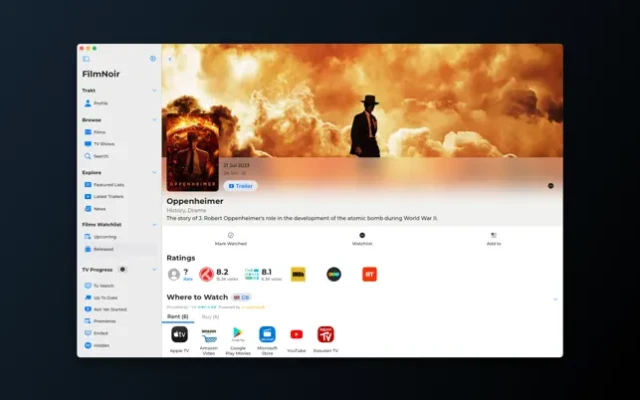Open the TMDB 8.1 rating
The image size is (640, 400).
pos(263,274)
